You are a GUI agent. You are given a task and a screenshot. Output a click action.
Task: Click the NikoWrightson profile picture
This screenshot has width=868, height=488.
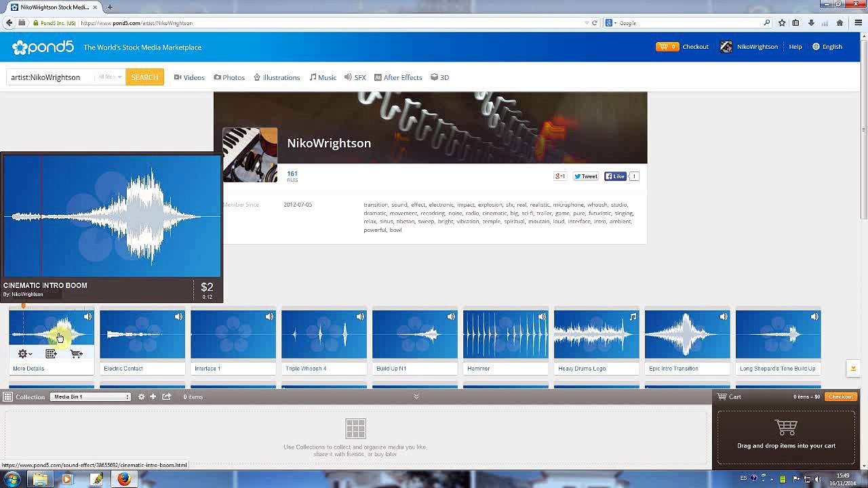250,155
